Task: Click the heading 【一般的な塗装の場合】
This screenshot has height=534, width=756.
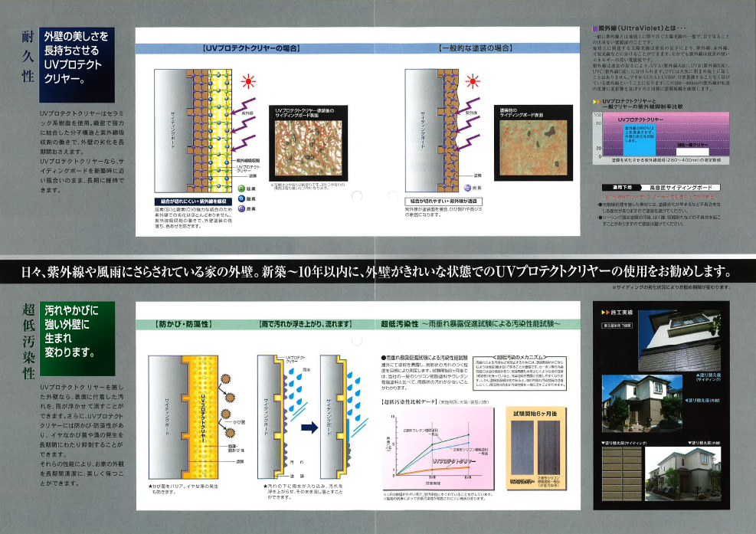Action: point(476,48)
